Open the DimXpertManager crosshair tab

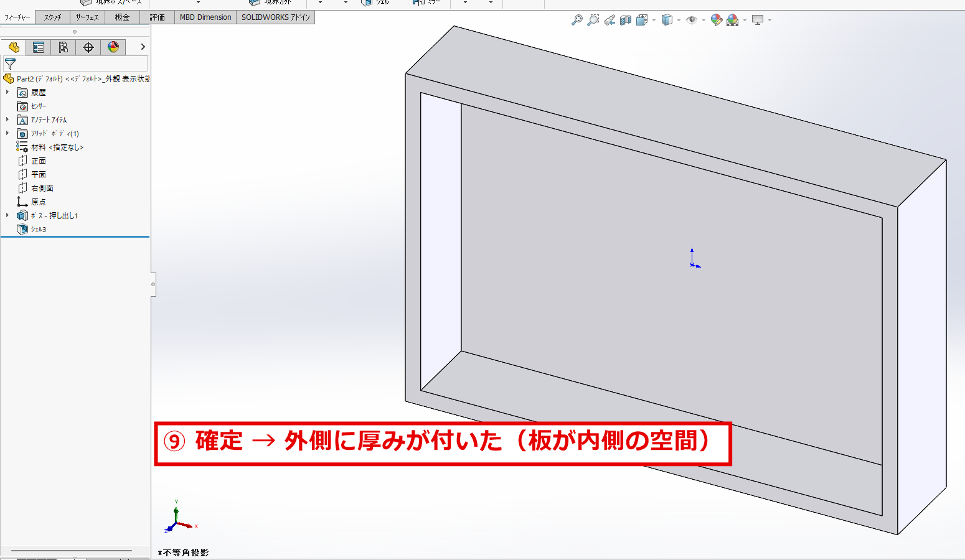coord(88,47)
